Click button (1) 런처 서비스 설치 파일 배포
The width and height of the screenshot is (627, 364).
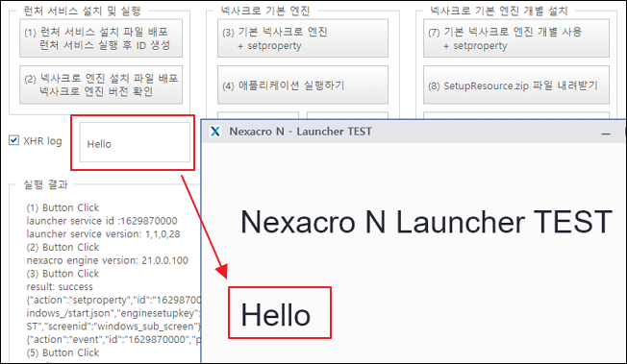pyautogui.click(x=101, y=38)
